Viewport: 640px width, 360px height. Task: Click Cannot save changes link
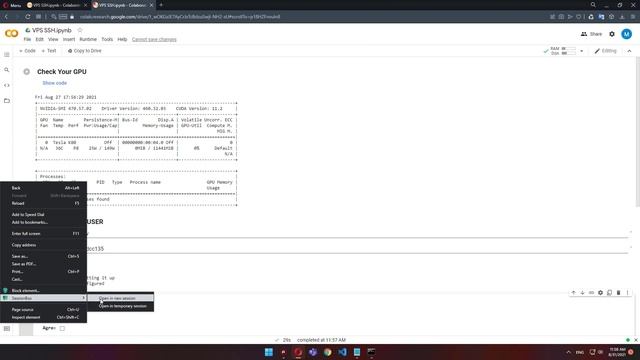point(154,40)
